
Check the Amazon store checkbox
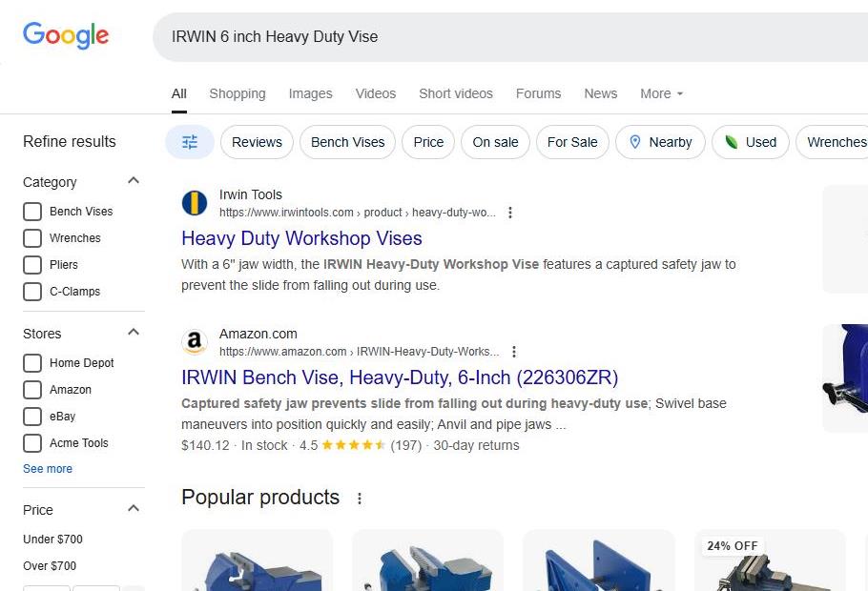point(32,390)
